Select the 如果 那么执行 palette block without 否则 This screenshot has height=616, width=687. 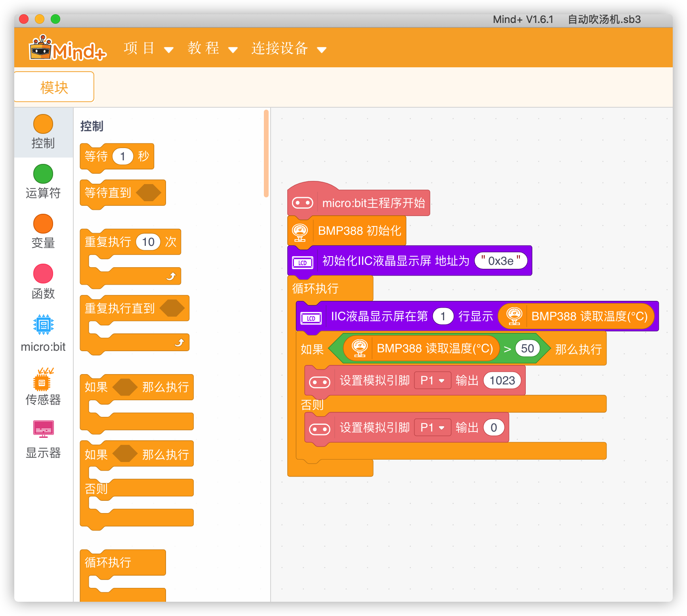point(137,404)
